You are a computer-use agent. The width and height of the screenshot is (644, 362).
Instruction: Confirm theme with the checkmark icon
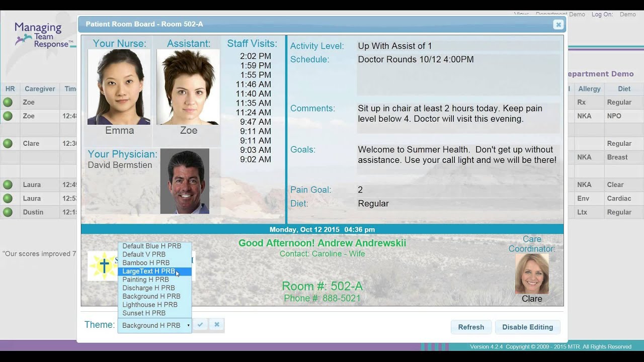coord(200,325)
